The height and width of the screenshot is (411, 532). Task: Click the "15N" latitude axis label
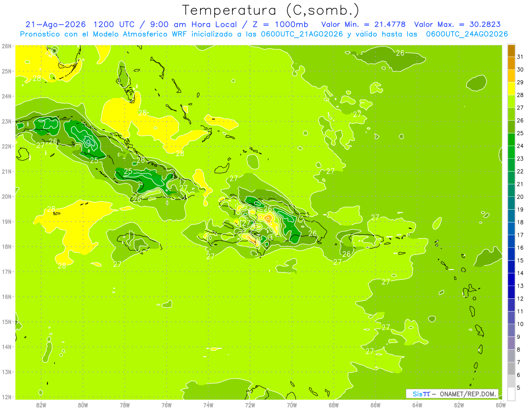7,322
